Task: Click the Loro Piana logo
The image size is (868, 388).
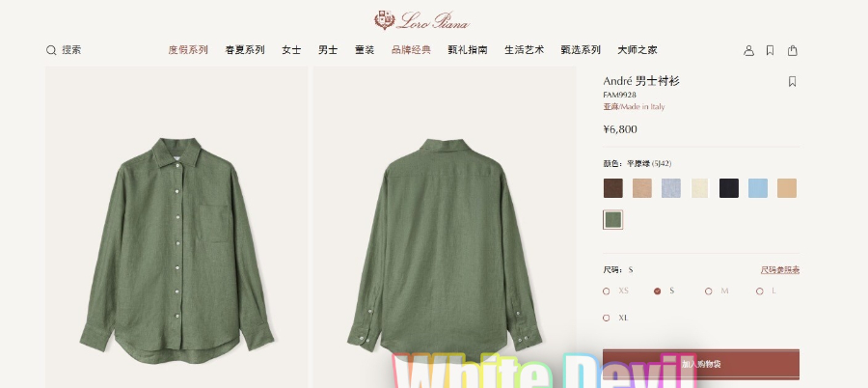Action: coord(421,20)
